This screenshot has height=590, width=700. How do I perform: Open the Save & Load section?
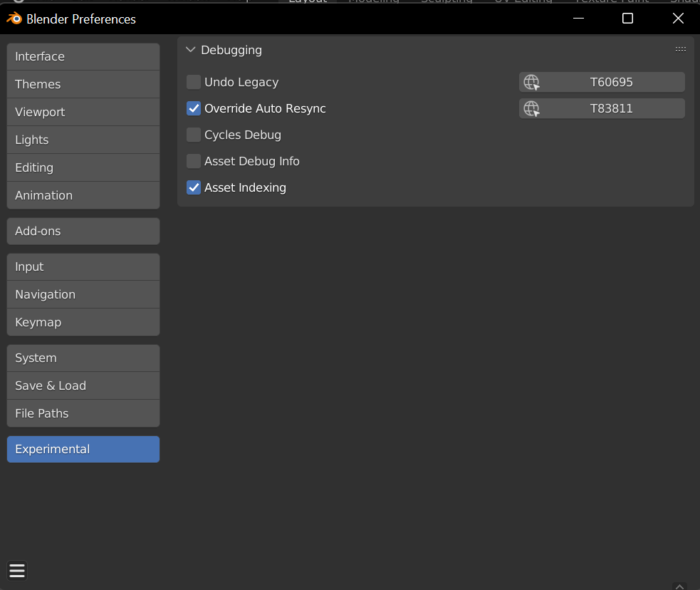(x=83, y=386)
